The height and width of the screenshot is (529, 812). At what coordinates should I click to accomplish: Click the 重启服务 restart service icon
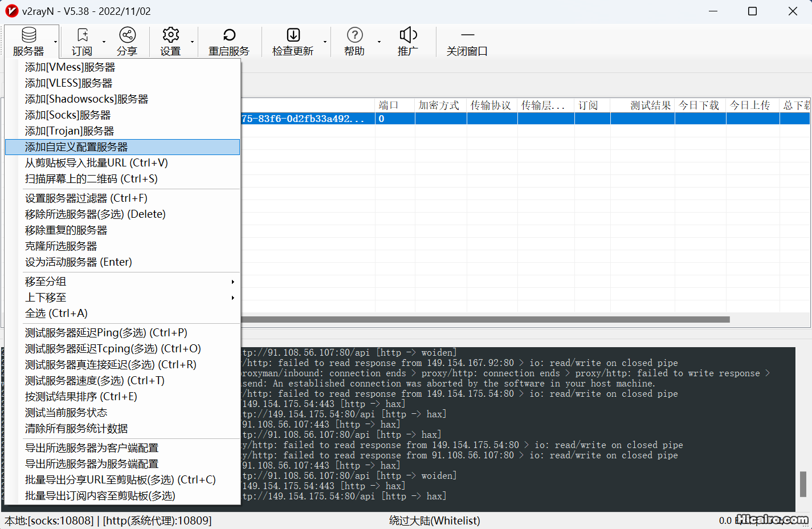click(229, 41)
